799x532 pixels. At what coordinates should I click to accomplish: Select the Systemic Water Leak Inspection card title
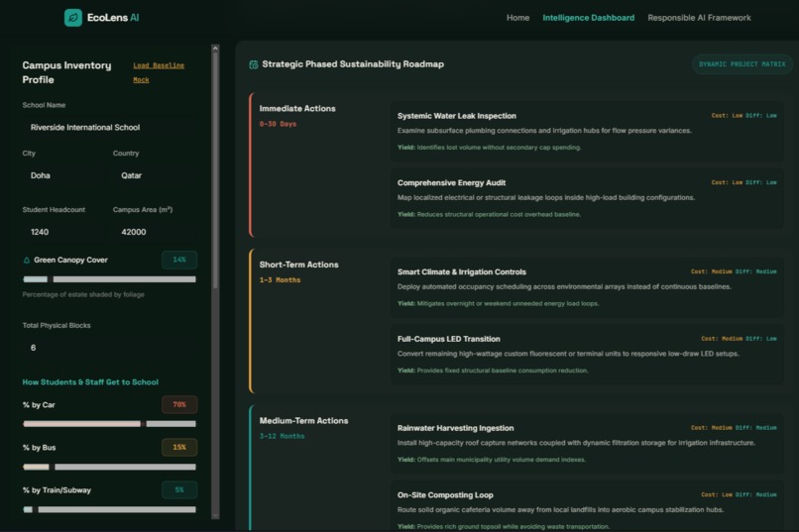tap(457, 116)
